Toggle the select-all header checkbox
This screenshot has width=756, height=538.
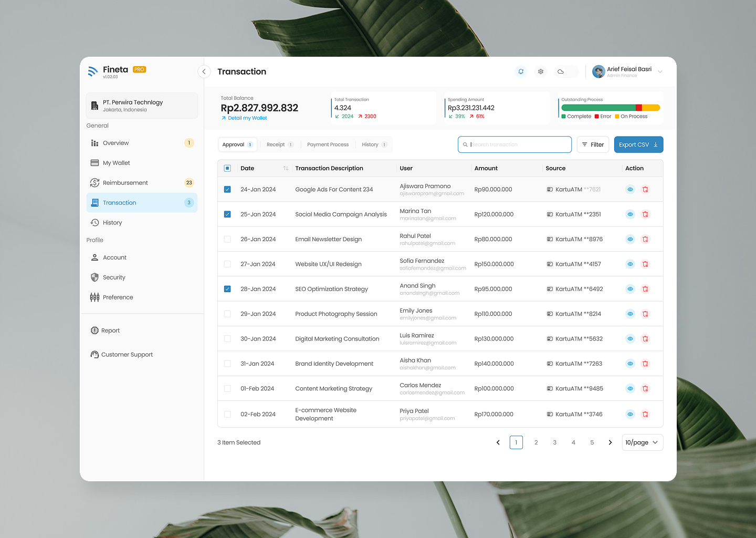point(227,168)
